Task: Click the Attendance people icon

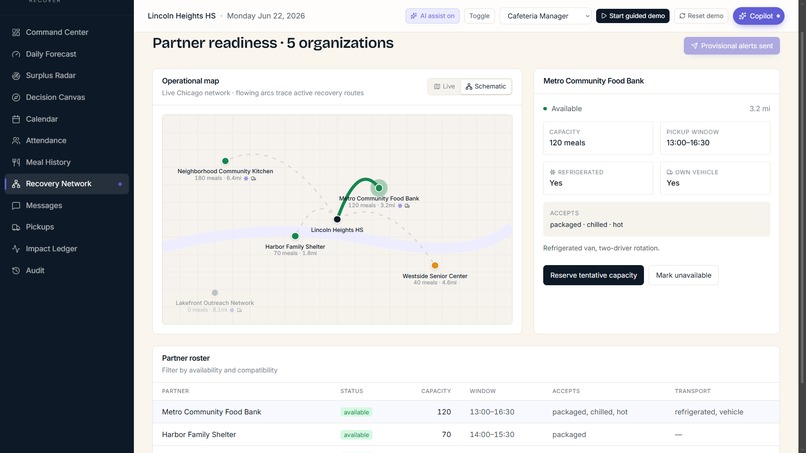Action: 16,140
